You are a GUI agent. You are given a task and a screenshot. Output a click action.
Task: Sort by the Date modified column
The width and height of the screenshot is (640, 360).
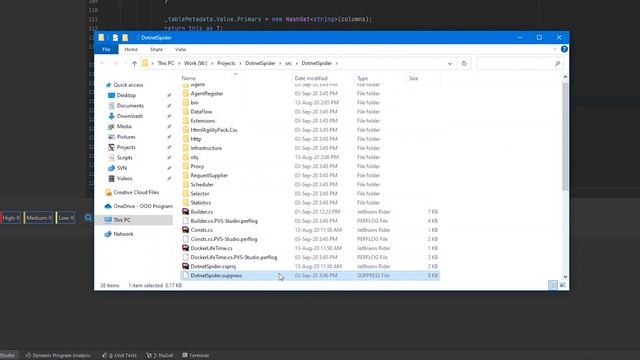[311, 78]
